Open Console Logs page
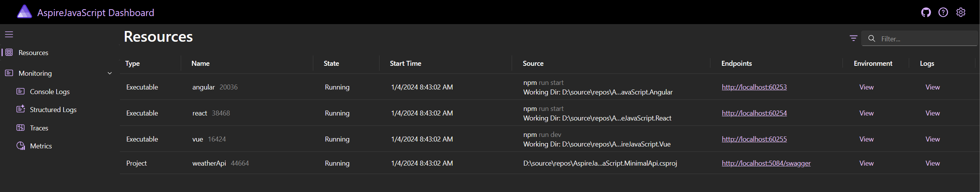Image resolution: width=980 pixels, height=192 pixels. coord(50,92)
